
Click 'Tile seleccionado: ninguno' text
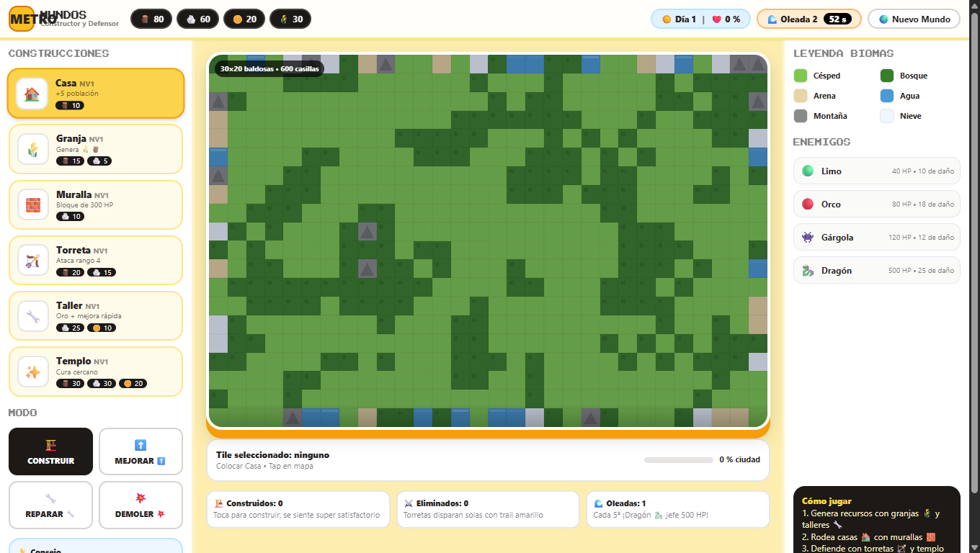272,455
